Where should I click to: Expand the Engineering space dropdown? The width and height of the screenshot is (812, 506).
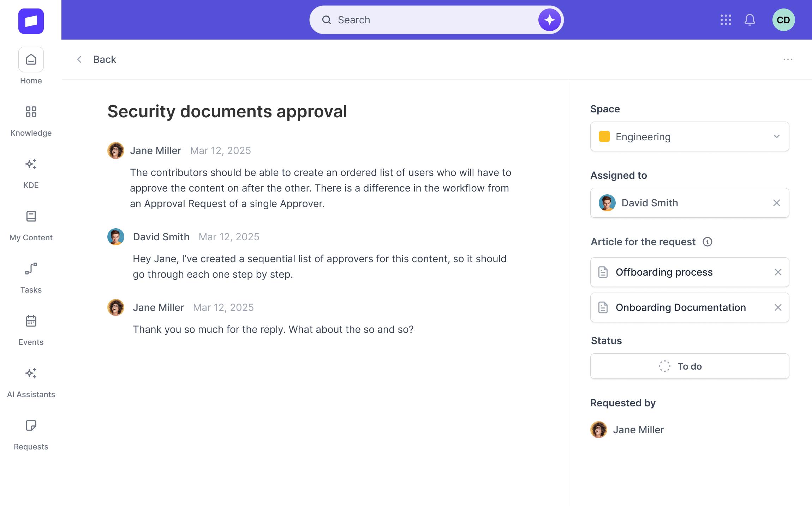[776, 136]
